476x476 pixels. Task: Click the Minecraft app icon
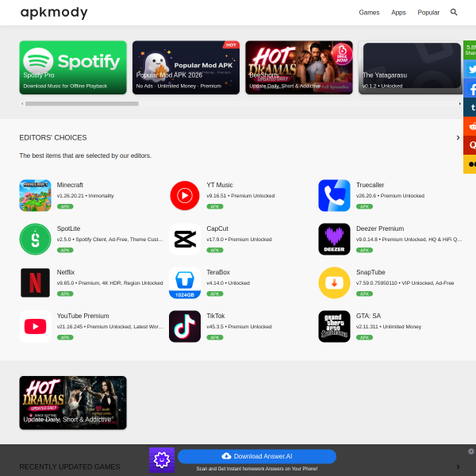click(35, 195)
